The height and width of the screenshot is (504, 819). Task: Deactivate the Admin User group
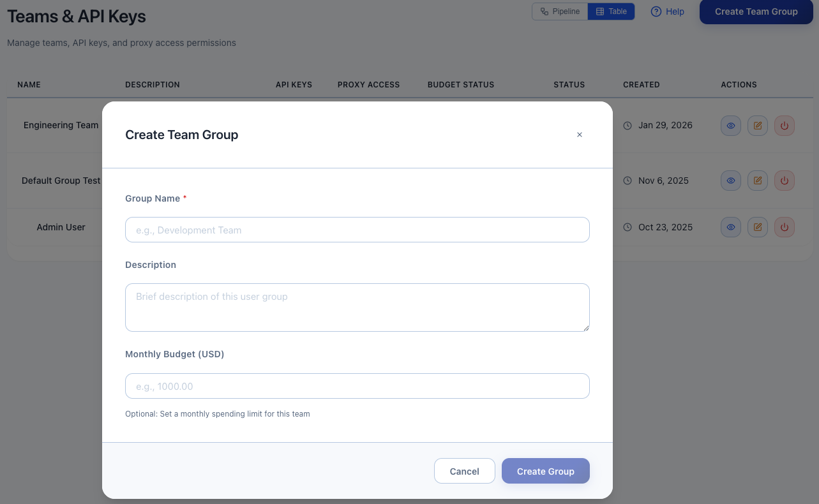784,226
